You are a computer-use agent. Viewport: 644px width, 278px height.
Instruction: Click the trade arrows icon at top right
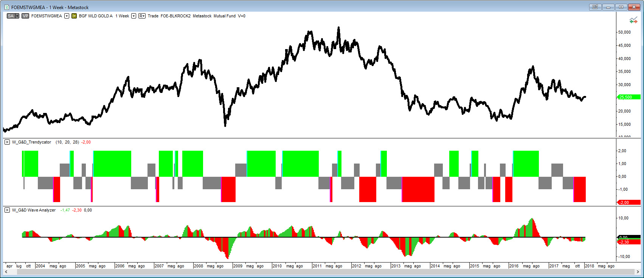click(633, 20)
